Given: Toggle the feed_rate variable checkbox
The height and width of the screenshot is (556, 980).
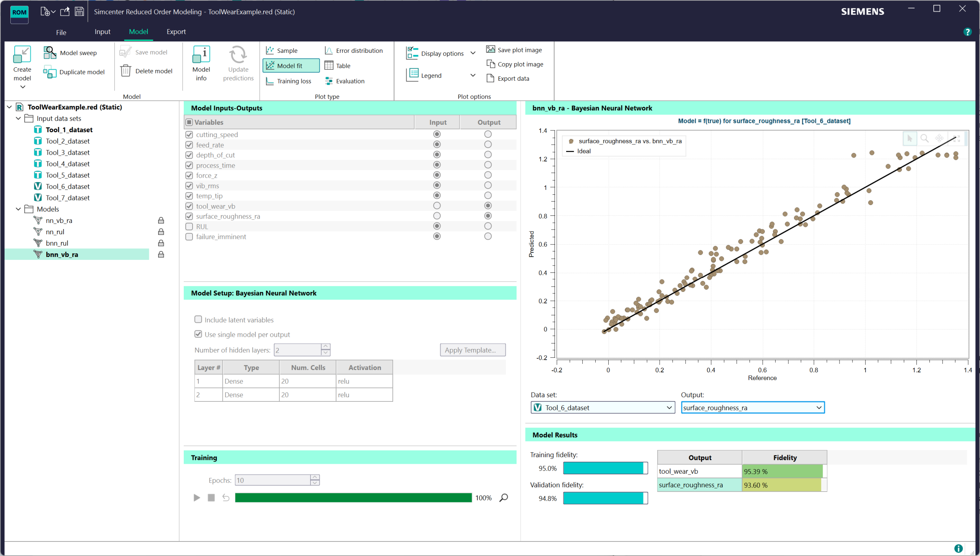Looking at the screenshot, I should pos(189,145).
